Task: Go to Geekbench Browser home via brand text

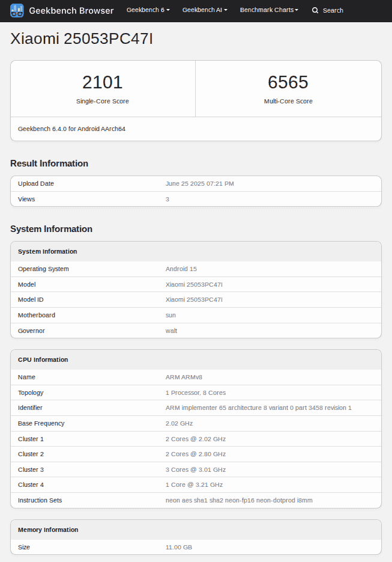Action: (71, 10)
